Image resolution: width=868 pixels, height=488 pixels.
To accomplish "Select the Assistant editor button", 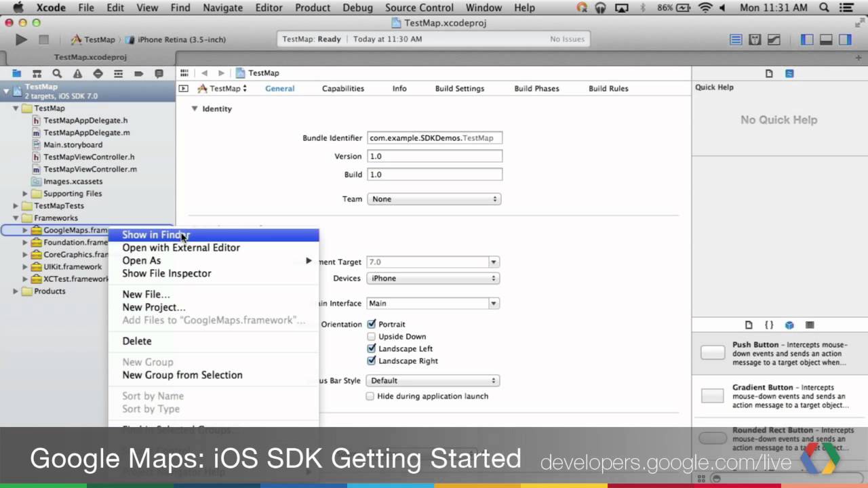I will coord(755,39).
